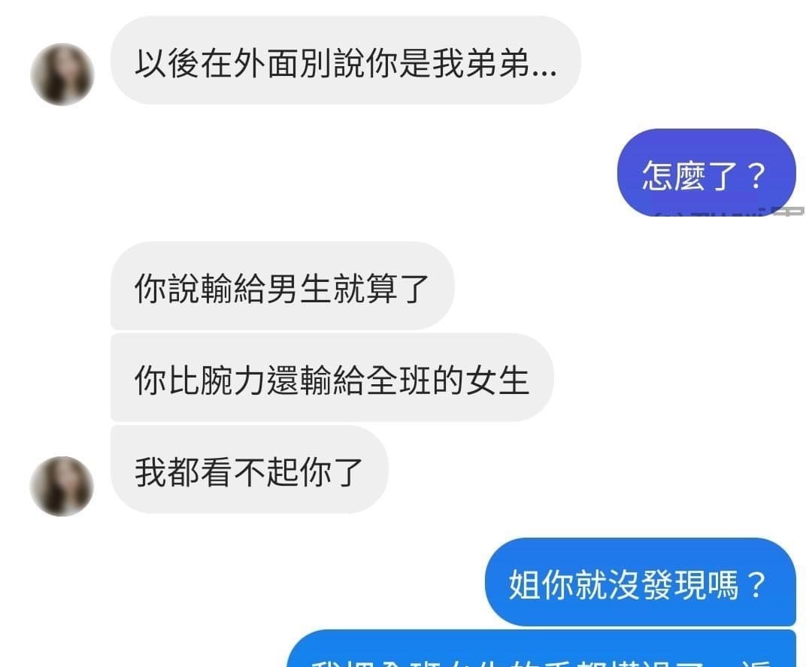The image size is (812, 667).
Task: Tap the partially visible blue message at bottom
Action: [541, 648]
